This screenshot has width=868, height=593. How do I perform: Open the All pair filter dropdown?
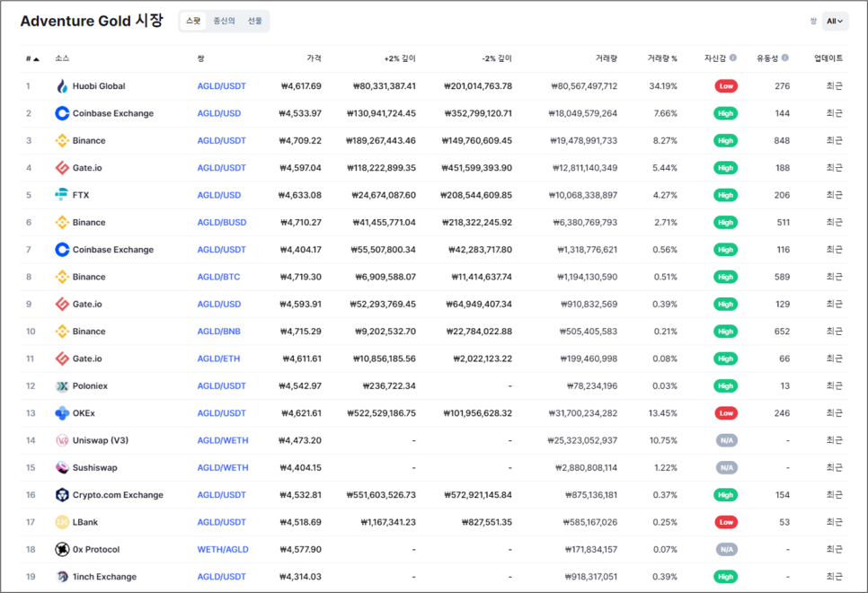coord(835,21)
